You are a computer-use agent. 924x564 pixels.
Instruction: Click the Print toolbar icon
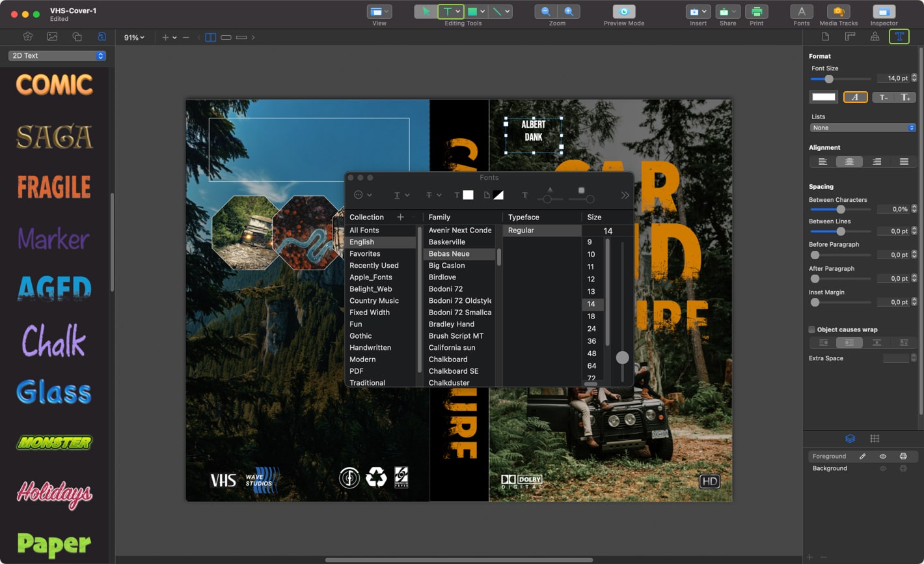click(x=757, y=12)
